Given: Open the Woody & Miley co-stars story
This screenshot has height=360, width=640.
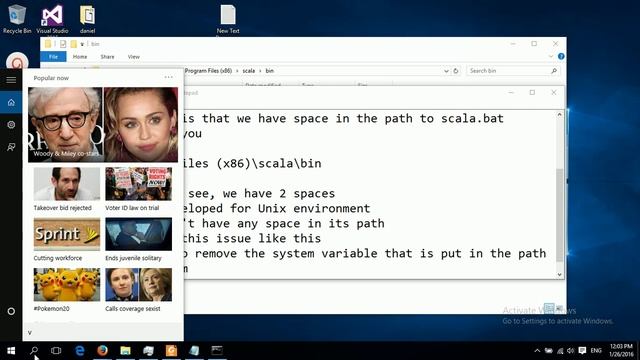Looking at the screenshot, I should point(103,124).
